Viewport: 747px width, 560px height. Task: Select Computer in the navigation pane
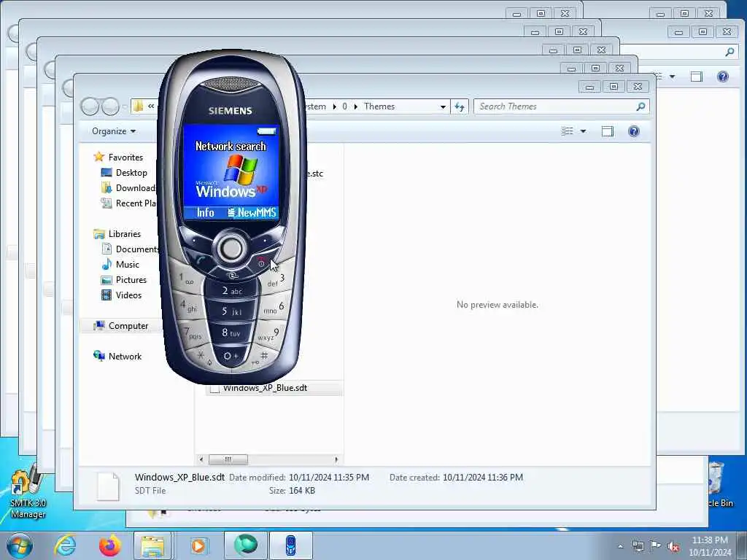[128, 326]
